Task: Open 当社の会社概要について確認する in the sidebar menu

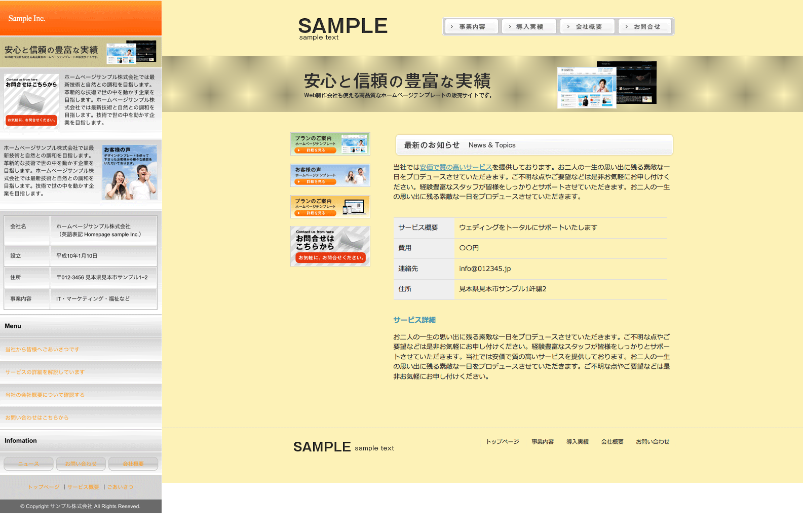Action: tap(45, 395)
